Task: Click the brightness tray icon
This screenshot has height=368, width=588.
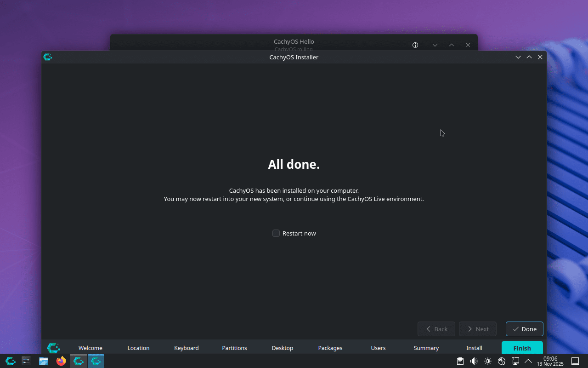Action: point(487,361)
